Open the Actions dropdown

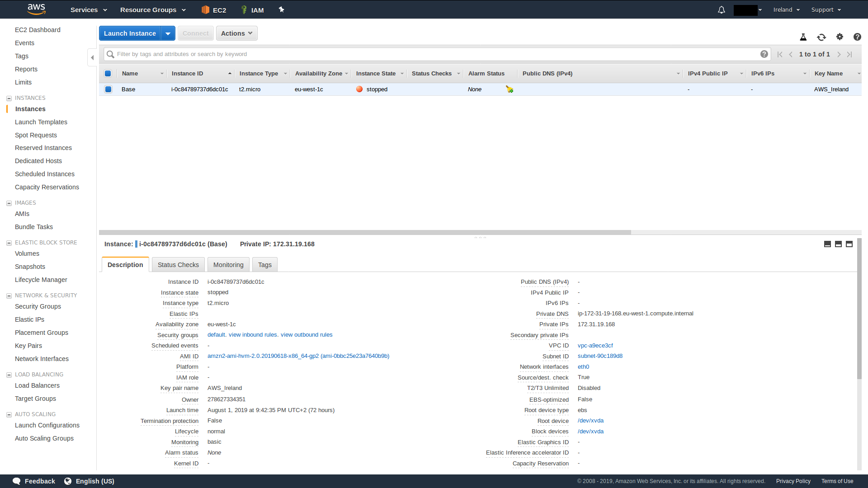(237, 33)
